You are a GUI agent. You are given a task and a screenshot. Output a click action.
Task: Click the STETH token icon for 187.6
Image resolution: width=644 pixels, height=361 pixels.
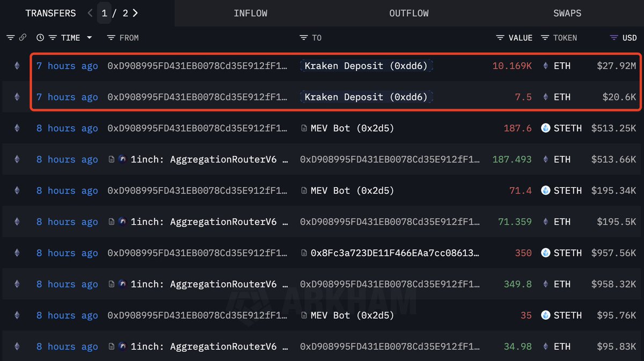[x=546, y=128]
